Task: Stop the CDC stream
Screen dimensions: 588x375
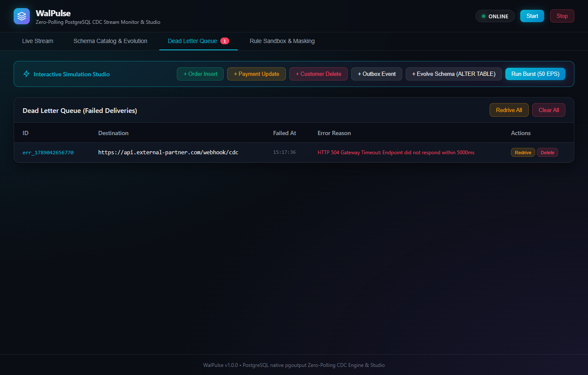Action: click(x=562, y=16)
